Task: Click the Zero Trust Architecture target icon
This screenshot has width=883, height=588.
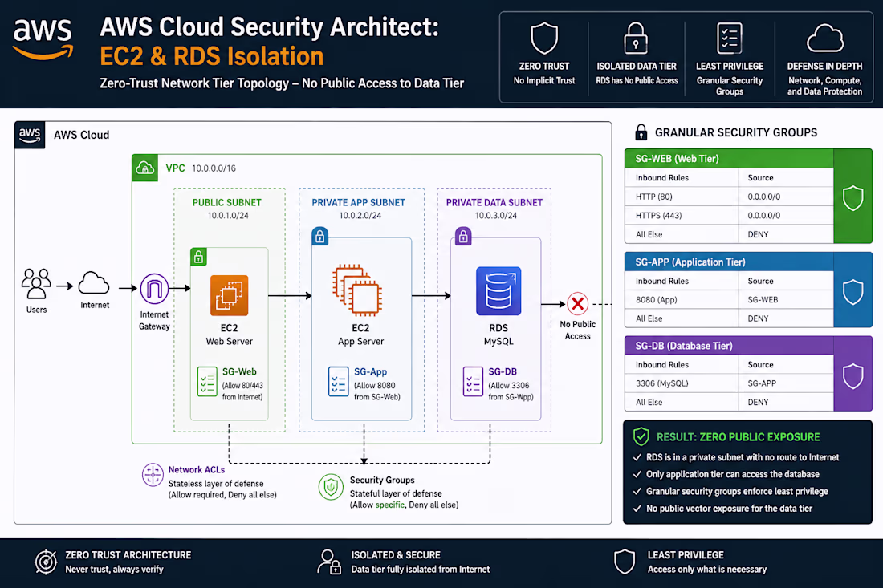Action: tap(47, 562)
